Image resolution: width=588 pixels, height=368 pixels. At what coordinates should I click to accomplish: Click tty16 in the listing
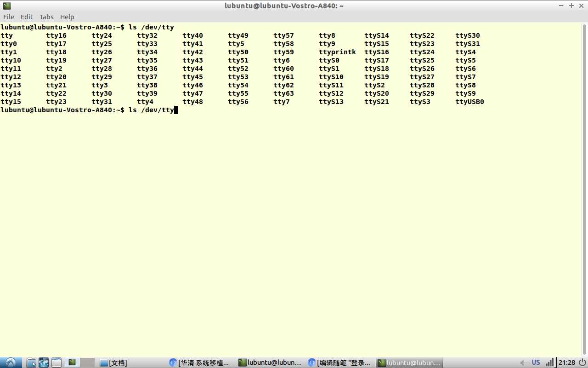(x=56, y=35)
